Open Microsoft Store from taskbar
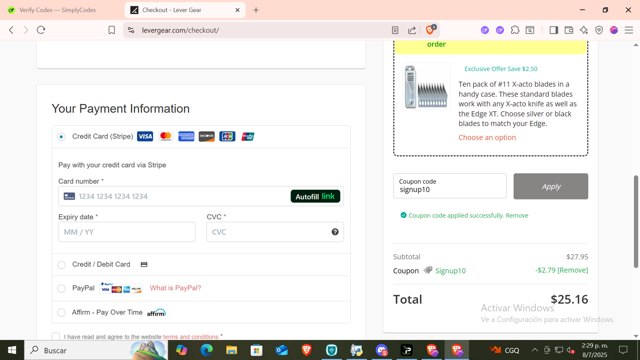 point(256,350)
